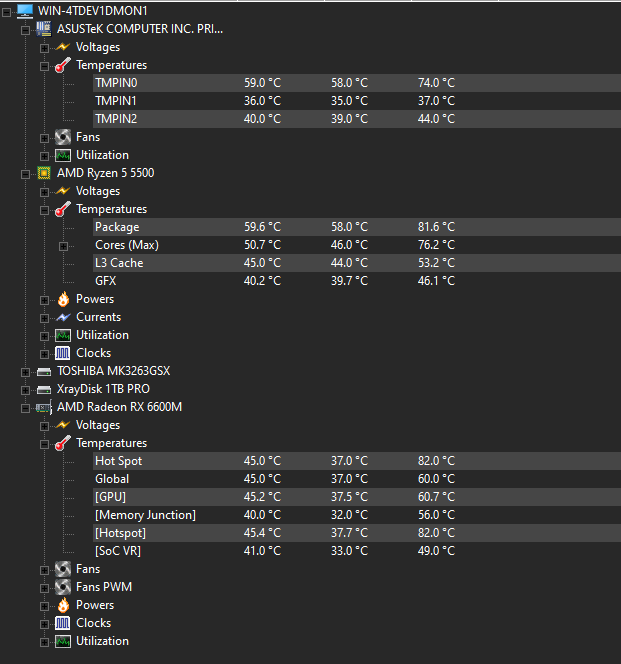Screen dimensions: 621x664
Task: Select the TMPIN0 sensor row label
Action: click(x=116, y=83)
